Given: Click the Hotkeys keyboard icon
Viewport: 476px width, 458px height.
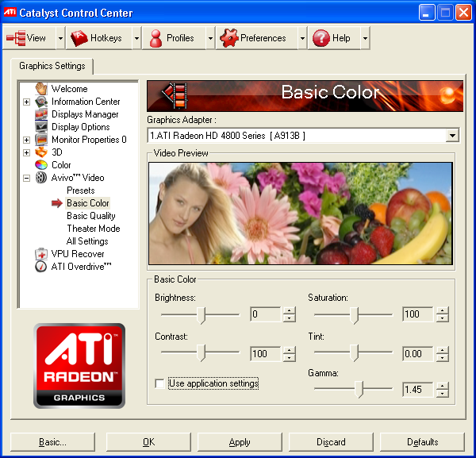Looking at the screenshot, I should click(79, 38).
